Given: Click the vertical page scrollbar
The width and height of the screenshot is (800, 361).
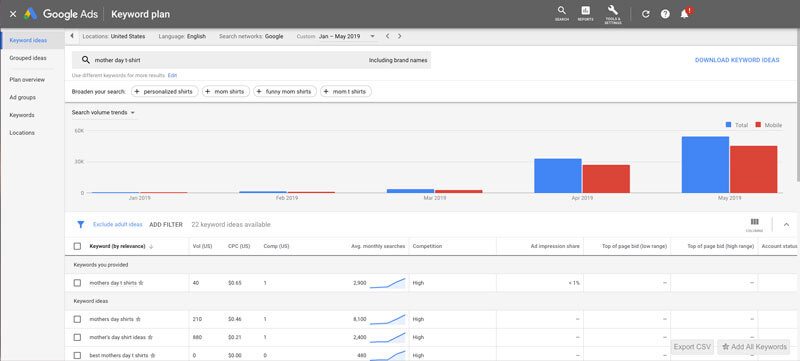Looking at the screenshot, I should 797,105.
